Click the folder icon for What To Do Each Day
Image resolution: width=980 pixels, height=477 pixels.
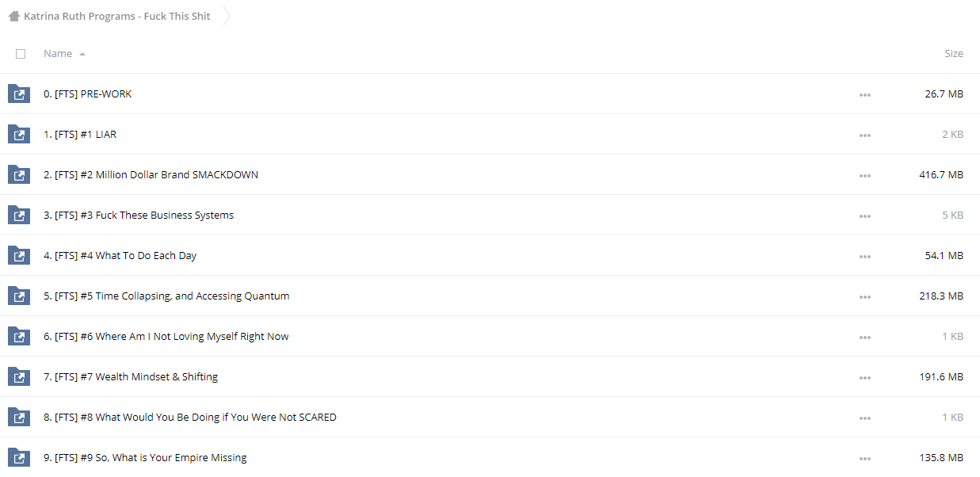click(19, 255)
